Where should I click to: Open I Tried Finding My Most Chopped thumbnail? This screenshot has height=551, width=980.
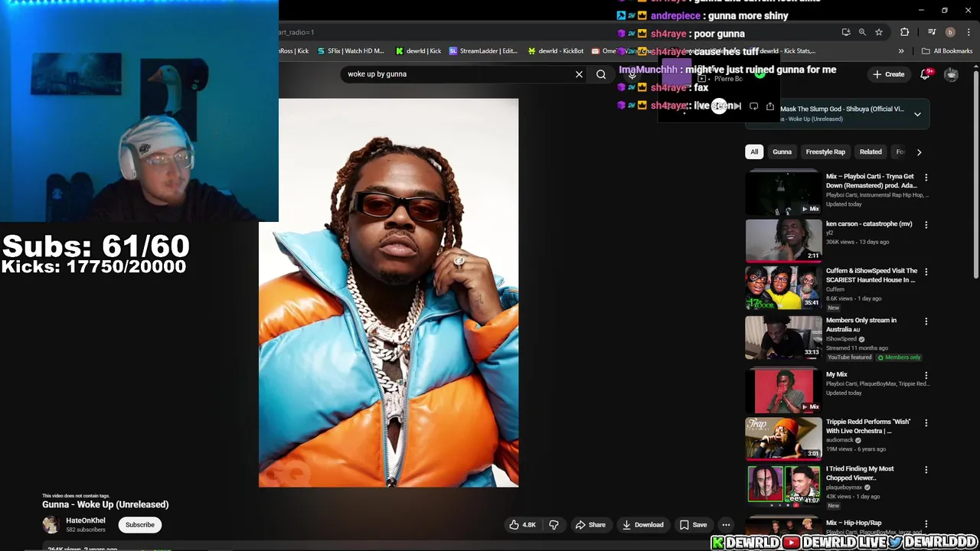coord(784,485)
